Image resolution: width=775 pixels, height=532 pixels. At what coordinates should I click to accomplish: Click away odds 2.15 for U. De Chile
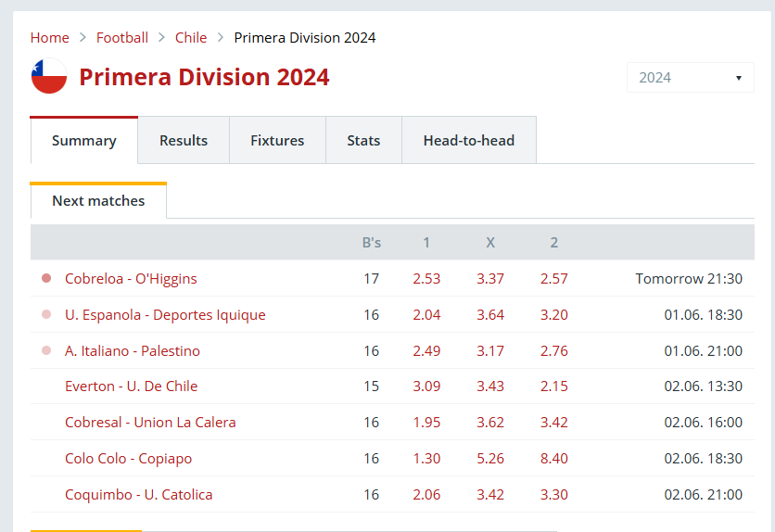pos(554,386)
